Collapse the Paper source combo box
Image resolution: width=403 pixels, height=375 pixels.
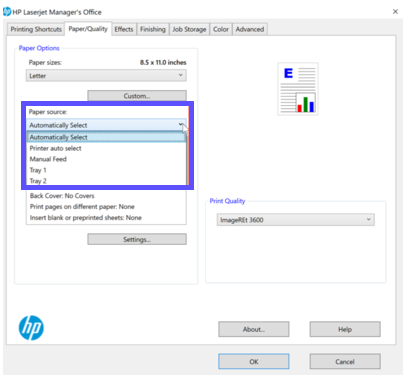tap(106, 125)
